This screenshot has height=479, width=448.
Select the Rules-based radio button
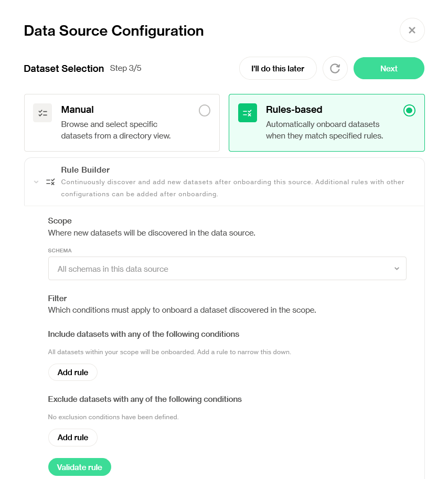coord(409,110)
